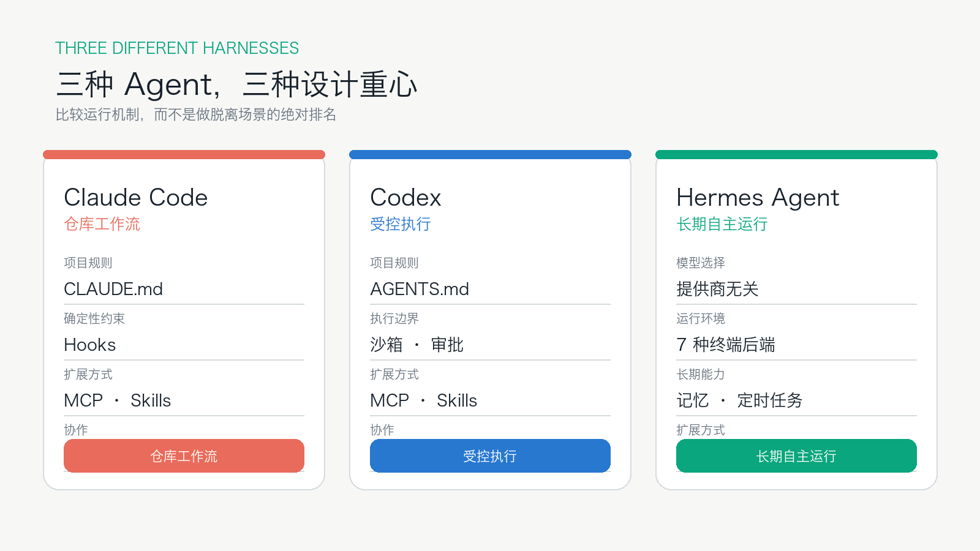
Task: Select the 沙箱 · 审批 value
Action: (x=417, y=345)
